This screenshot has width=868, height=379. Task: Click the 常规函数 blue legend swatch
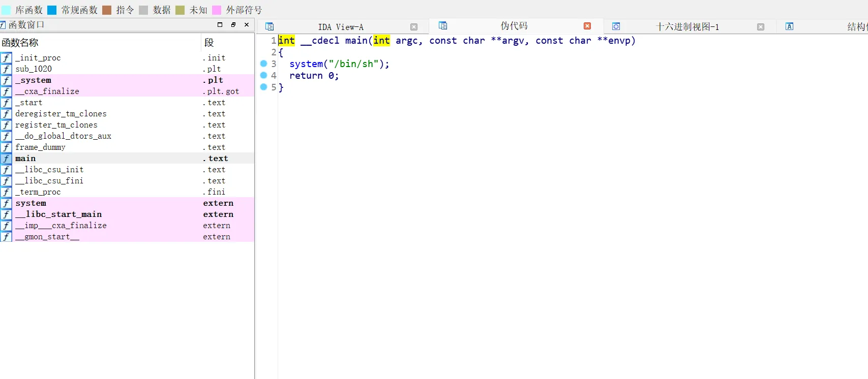tap(52, 10)
